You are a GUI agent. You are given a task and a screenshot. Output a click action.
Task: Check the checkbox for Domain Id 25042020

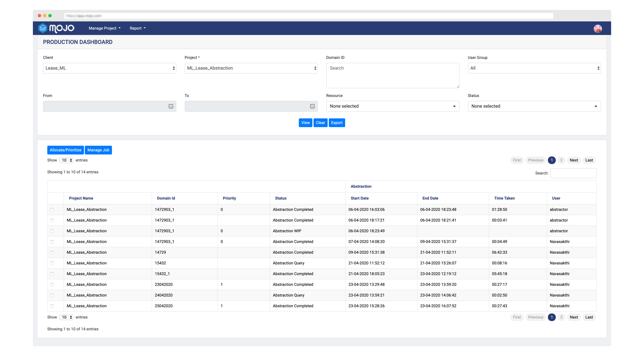[52, 306]
